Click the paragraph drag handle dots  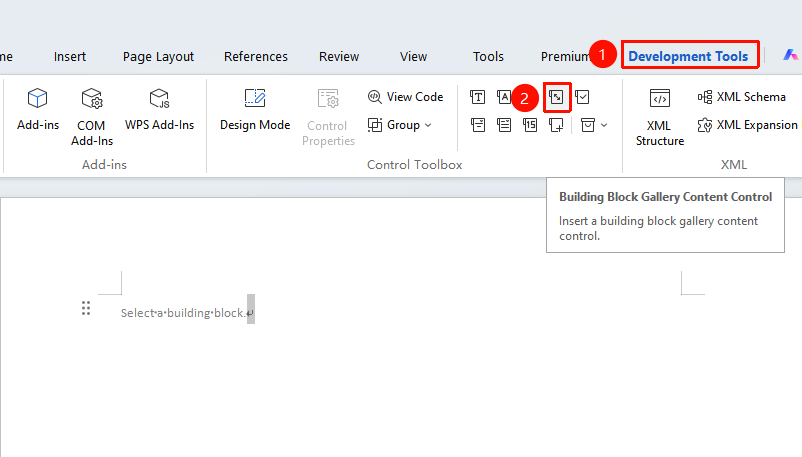coord(86,308)
